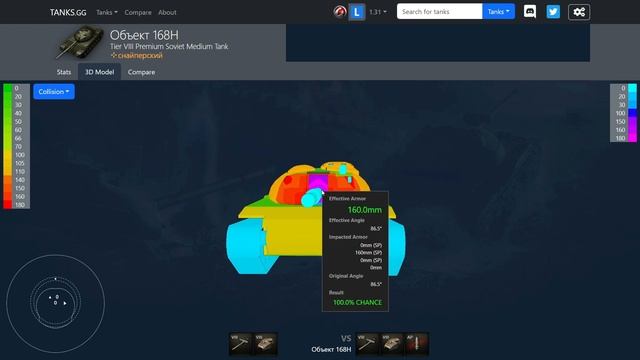Click the VS-side VIII gun icon
This screenshot has height=360, width=640.
tap(367, 344)
